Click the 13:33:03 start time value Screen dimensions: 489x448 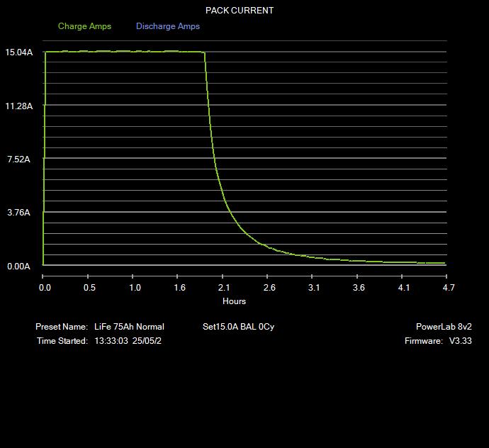(x=111, y=341)
